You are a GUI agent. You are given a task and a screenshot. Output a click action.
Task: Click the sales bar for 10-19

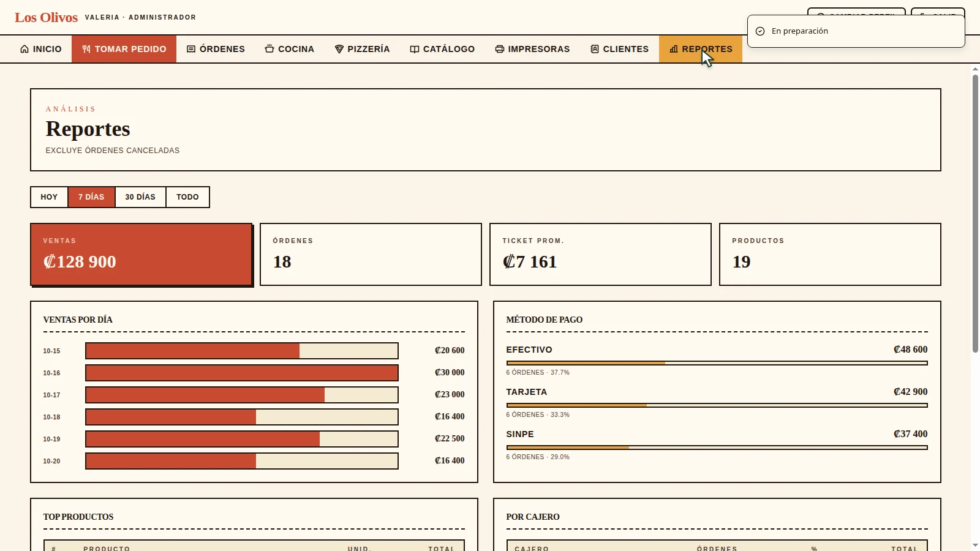[242, 439]
